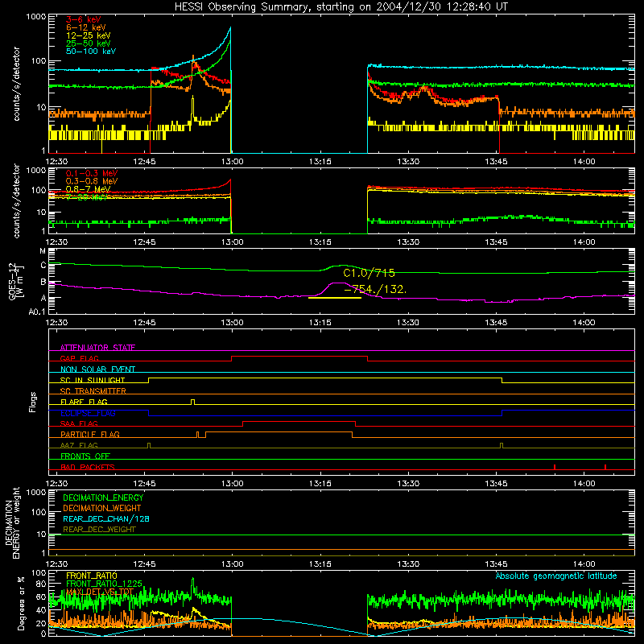Select the SC_TRANSMITTER flag label

coord(93,391)
